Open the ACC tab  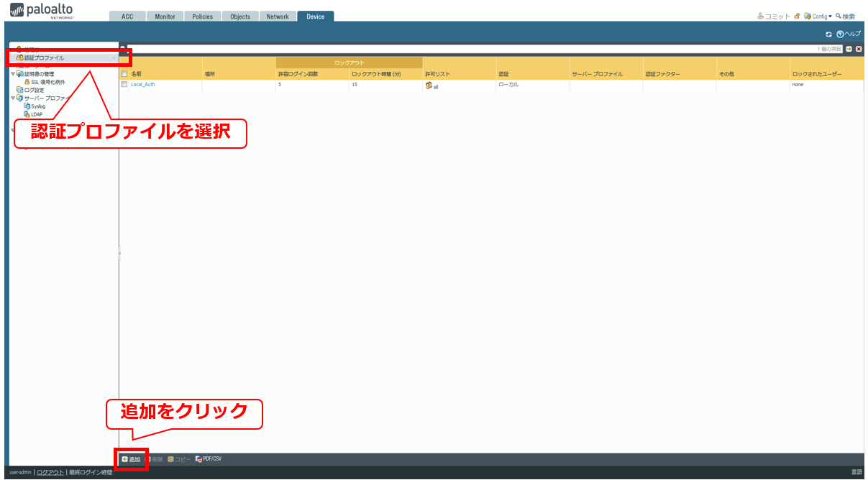[127, 17]
